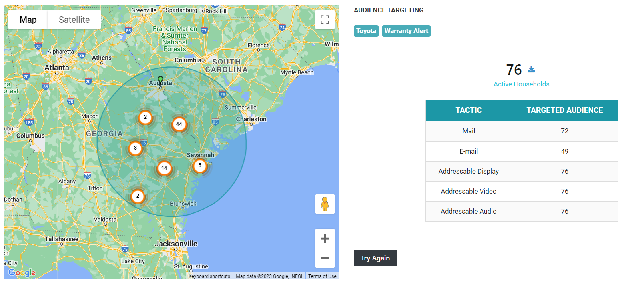Click the TARGETED AUDIENCE column header
The image size is (644, 286).
tap(564, 110)
